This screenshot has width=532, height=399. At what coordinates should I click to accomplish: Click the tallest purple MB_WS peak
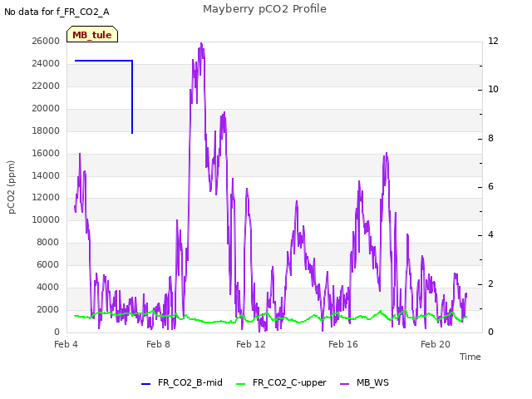pos(201,44)
